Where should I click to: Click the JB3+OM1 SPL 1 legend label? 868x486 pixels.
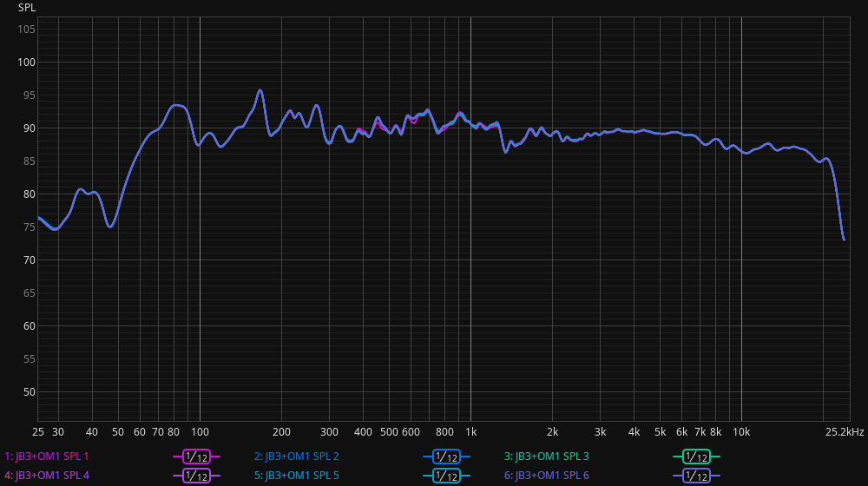coord(47,456)
